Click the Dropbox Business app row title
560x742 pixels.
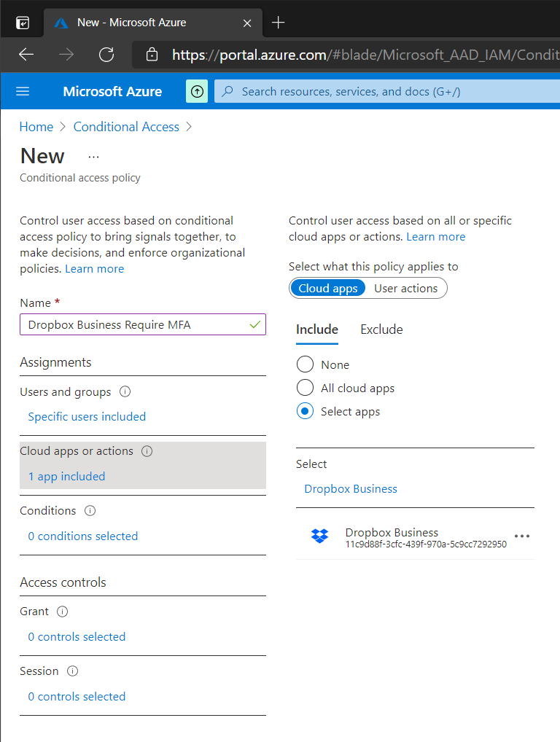[x=392, y=532]
